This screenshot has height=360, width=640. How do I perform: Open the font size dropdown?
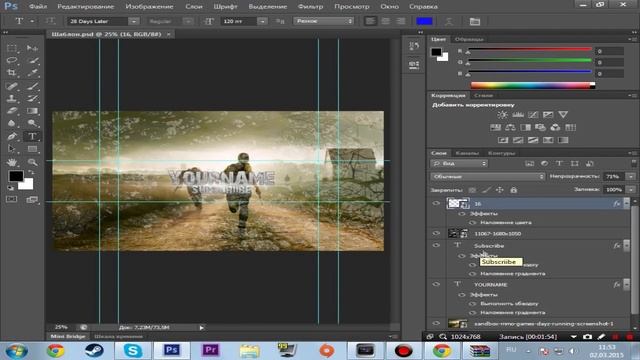coord(262,21)
